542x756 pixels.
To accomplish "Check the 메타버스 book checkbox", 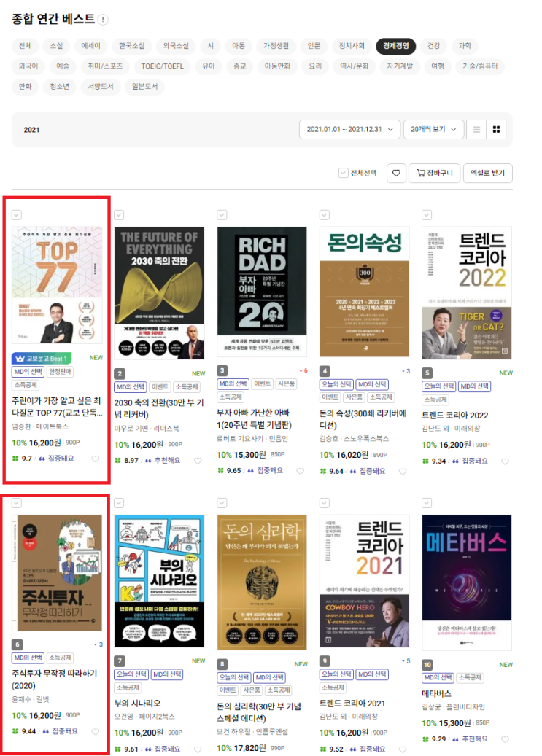I will (427, 503).
